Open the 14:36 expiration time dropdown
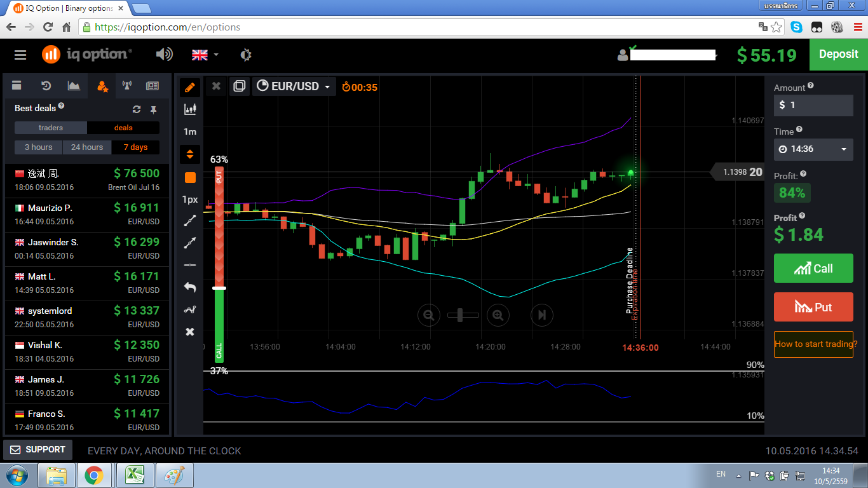 click(x=813, y=149)
